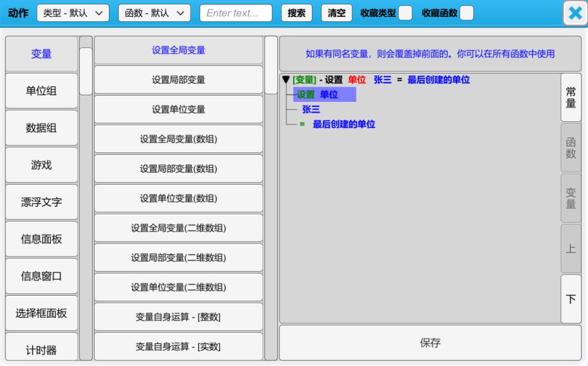Select the 张三 tree item

click(x=311, y=109)
